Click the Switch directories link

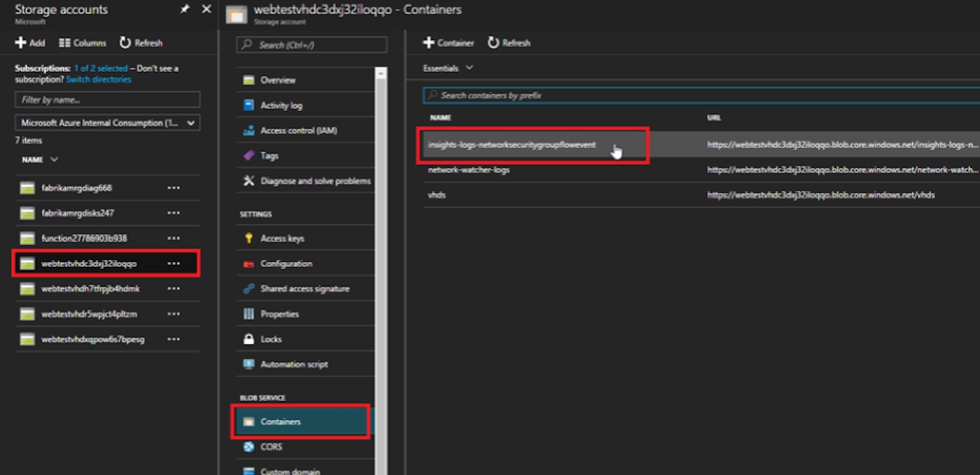click(x=98, y=80)
